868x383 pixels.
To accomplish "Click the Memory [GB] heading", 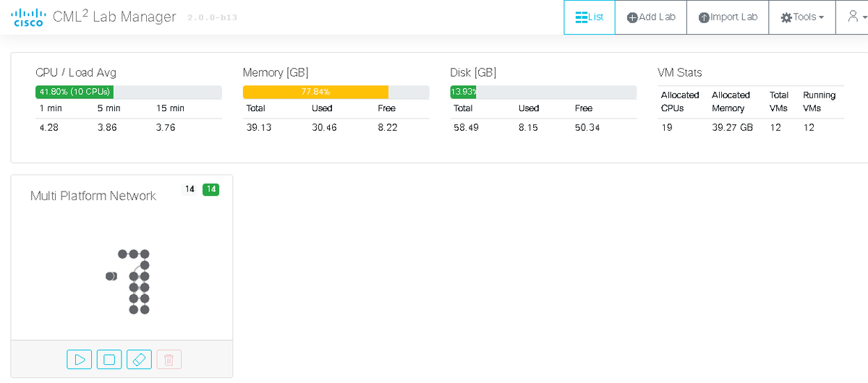I will pyautogui.click(x=276, y=72).
